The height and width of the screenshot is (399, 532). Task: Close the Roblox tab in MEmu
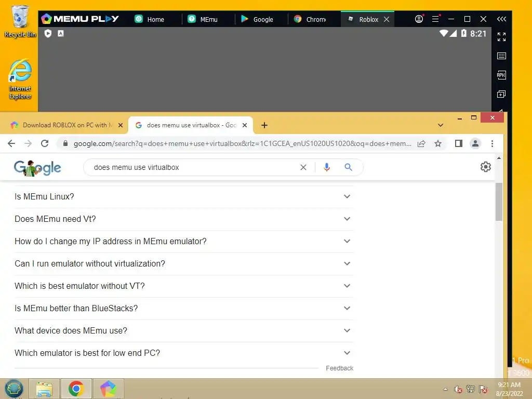[x=387, y=19]
